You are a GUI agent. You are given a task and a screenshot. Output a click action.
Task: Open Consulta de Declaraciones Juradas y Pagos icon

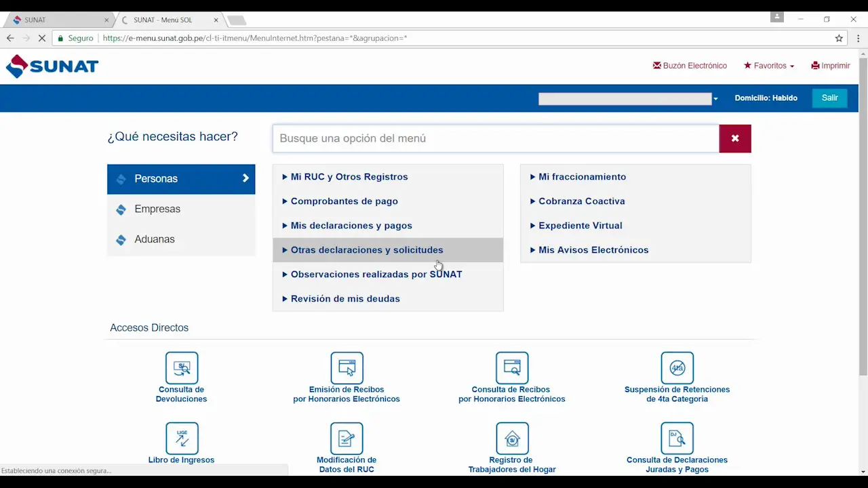[x=677, y=439]
